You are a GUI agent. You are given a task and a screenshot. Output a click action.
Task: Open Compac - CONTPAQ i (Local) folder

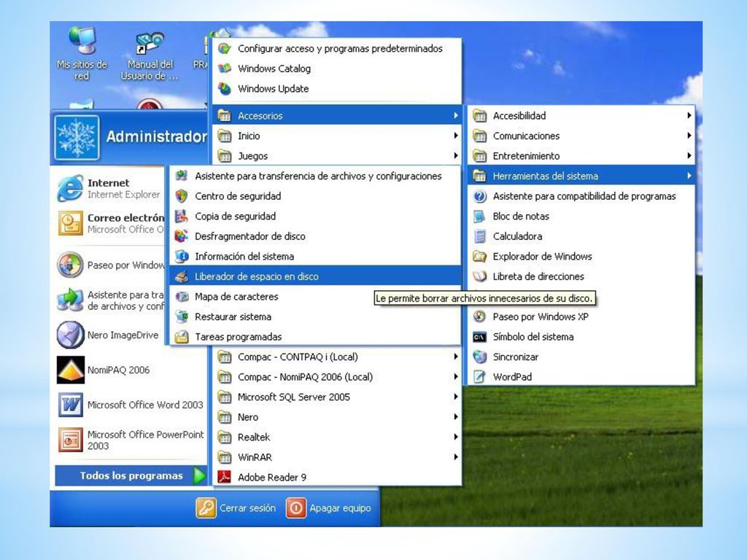pos(337,357)
